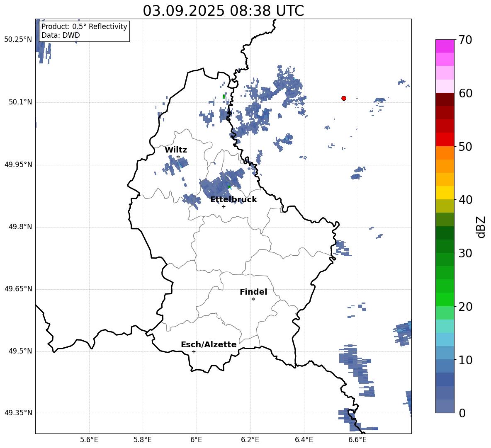Pick the orange swatch just below 50 dBZ
Image resolution: width=491 pixels, height=448 pixels.
pos(445,153)
